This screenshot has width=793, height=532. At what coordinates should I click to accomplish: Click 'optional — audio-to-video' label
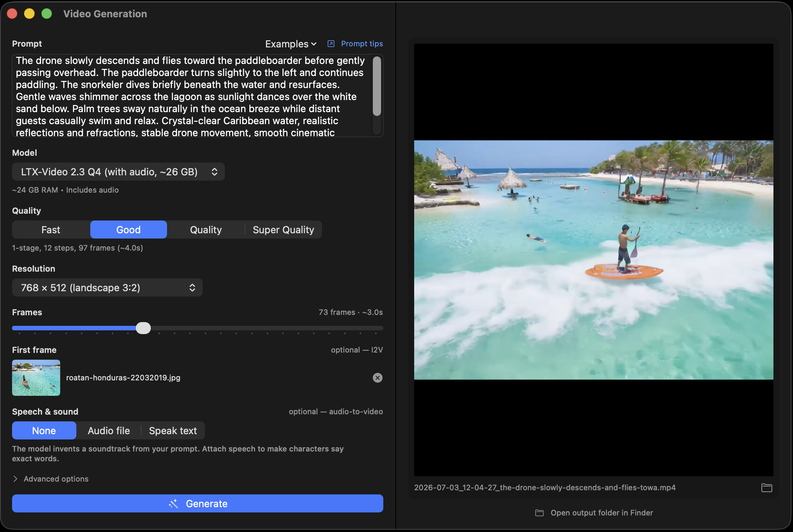pos(336,412)
